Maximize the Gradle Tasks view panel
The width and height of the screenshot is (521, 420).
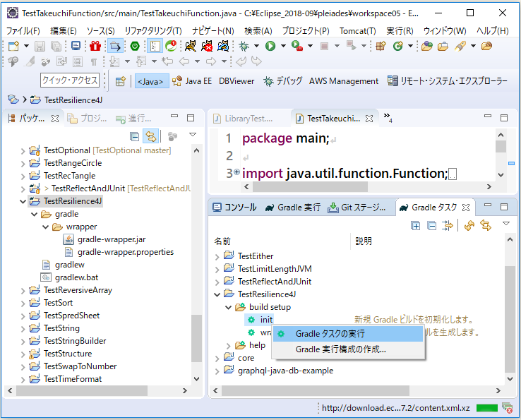(x=504, y=207)
